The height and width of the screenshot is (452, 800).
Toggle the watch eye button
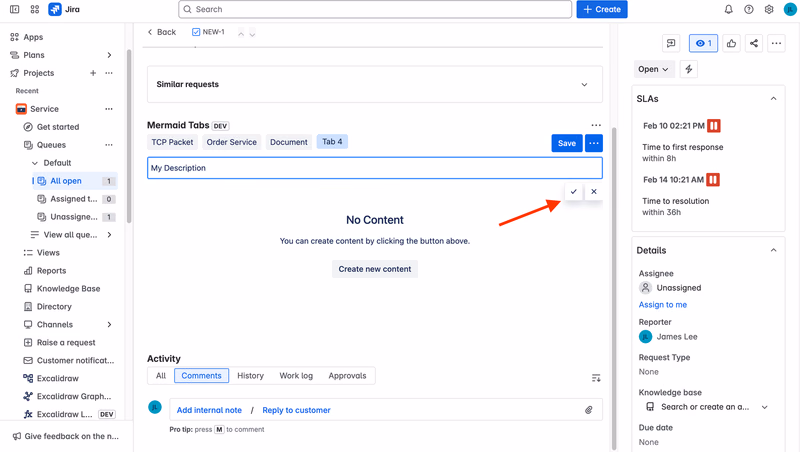click(x=704, y=43)
